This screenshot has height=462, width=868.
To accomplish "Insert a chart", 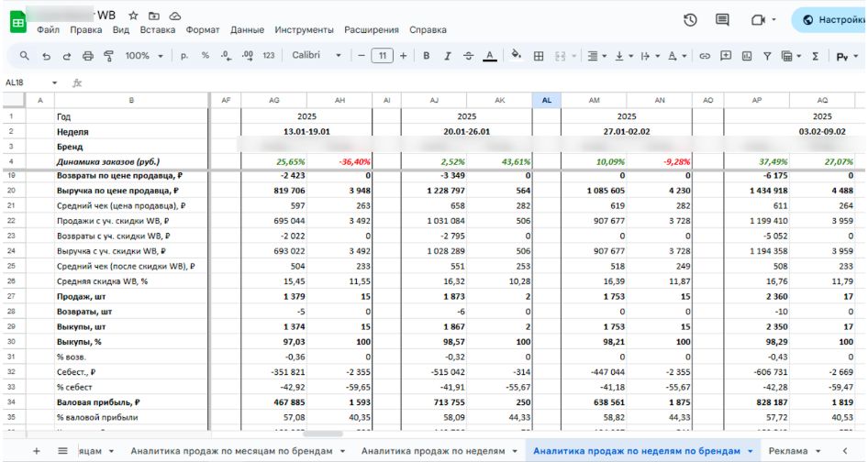I will click(746, 55).
